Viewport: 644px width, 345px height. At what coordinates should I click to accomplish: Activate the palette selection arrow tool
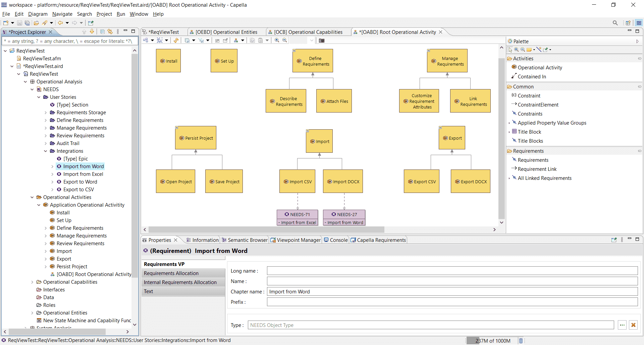point(510,50)
